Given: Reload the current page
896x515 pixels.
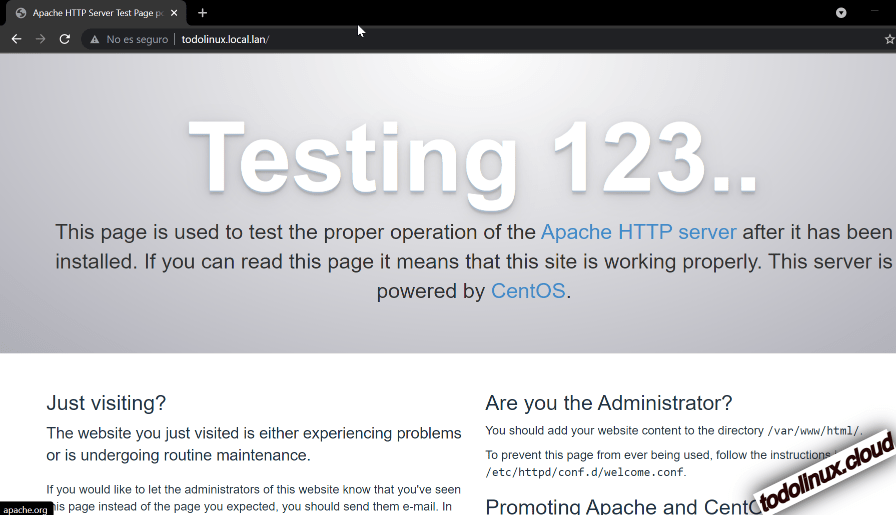Looking at the screenshot, I should click(x=65, y=39).
